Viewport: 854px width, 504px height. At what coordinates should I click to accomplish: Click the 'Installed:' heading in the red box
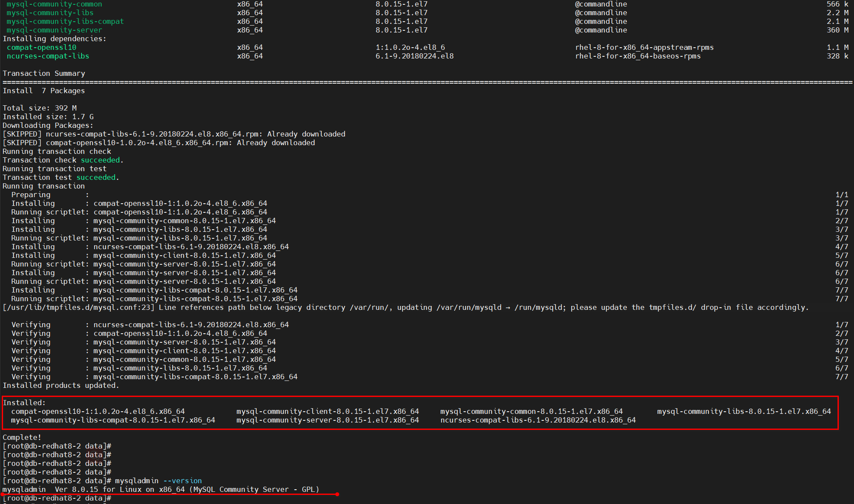pos(24,403)
